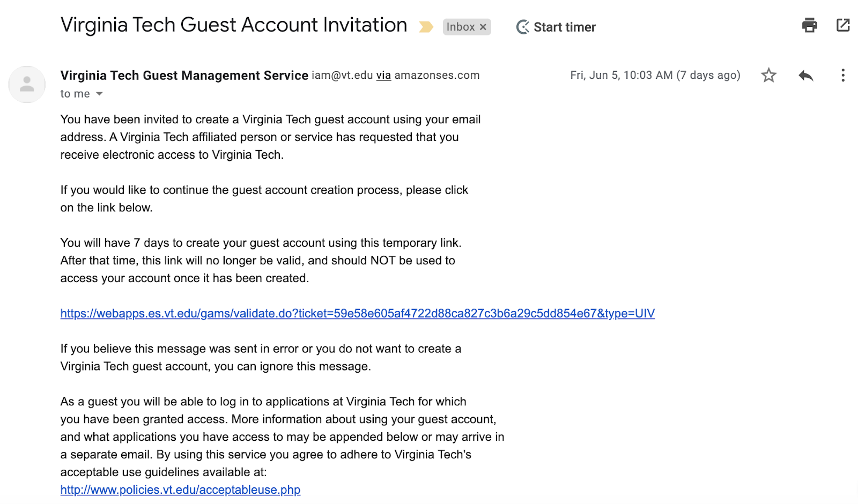Open the three-dot more options menu

pos(843,75)
